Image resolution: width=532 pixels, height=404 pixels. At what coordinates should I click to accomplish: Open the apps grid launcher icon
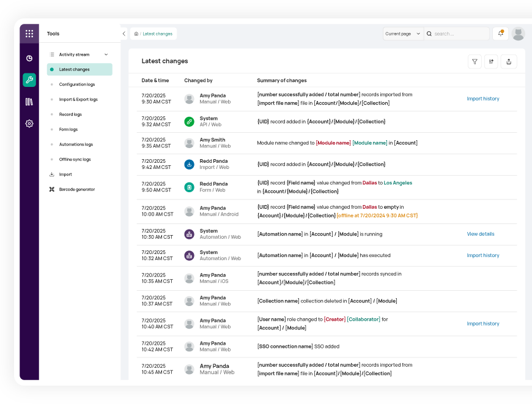pyautogui.click(x=29, y=34)
